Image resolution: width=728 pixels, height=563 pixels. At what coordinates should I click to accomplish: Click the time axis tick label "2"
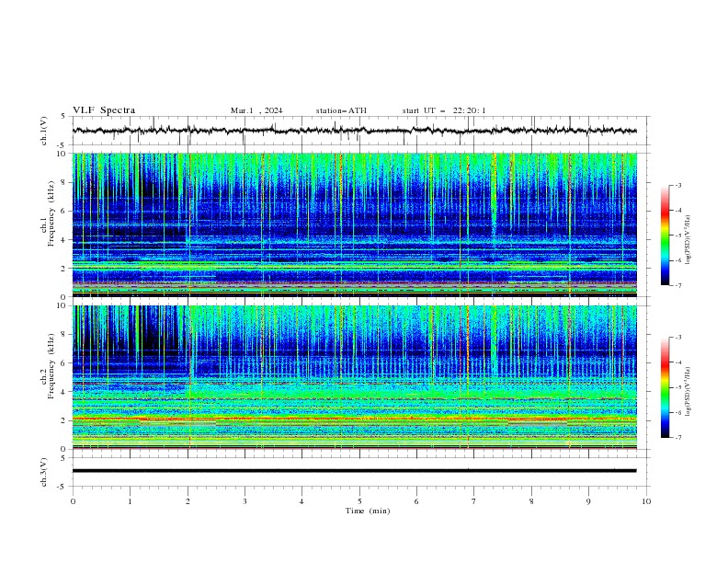click(x=188, y=501)
